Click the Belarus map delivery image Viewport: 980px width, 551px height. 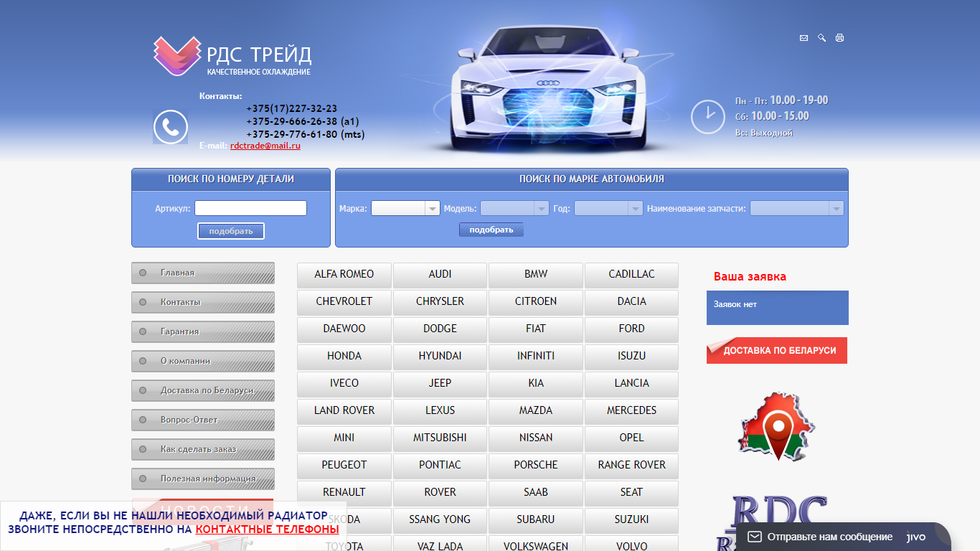(x=777, y=426)
